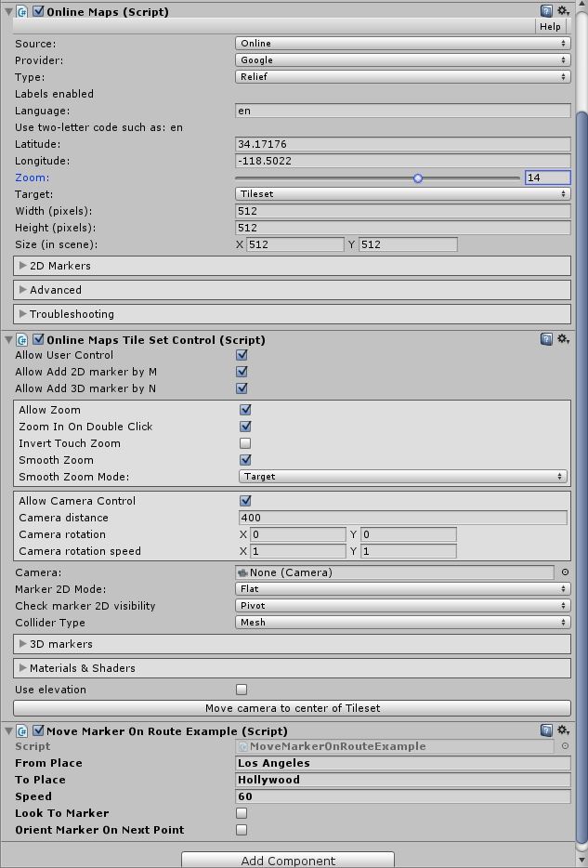Enable Use elevation checkbox
Viewport: 588px width, 868px height.
pyautogui.click(x=242, y=690)
